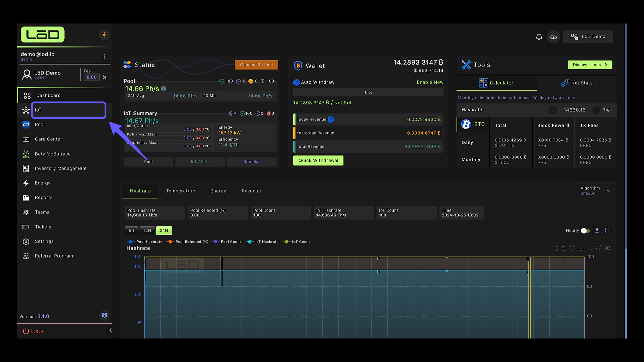Open Dashboard in the sidebar
644x362 pixels.
(x=65, y=96)
